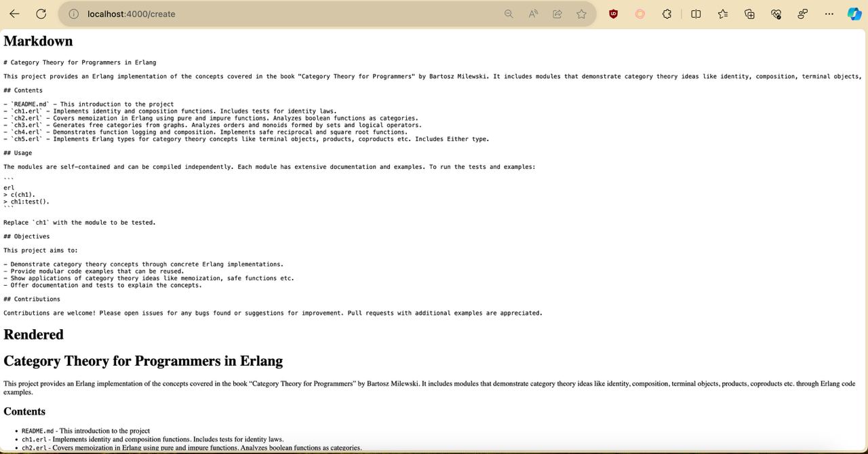Open the pink circular extension icon

[x=640, y=14]
